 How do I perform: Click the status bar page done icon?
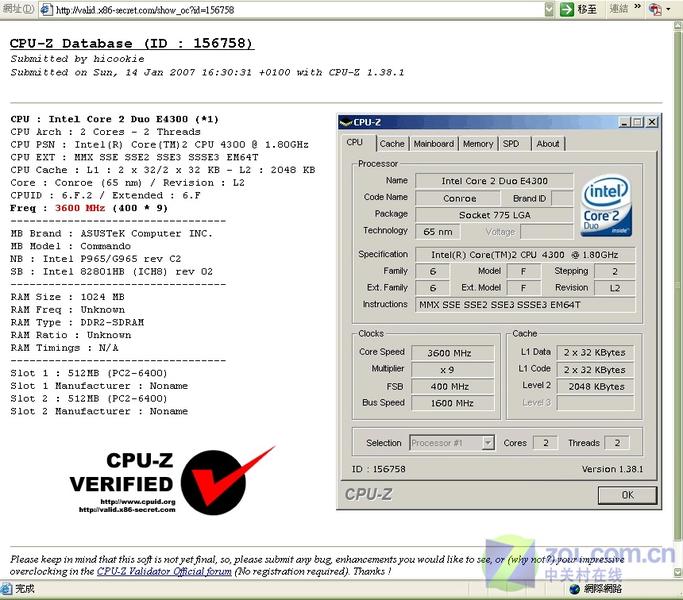[x=6, y=589]
